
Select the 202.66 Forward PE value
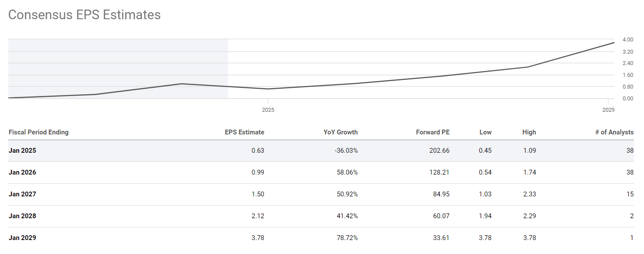pyautogui.click(x=439, y=151)
